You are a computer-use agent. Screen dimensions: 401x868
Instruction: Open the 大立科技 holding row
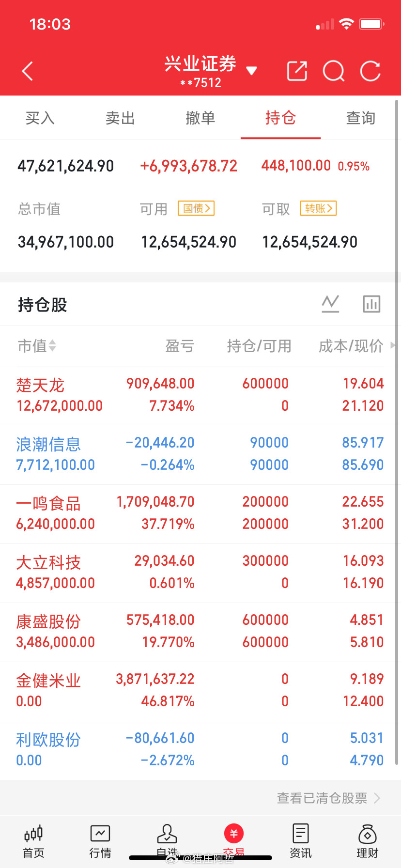pyautogui.click(x=200, y=573)
